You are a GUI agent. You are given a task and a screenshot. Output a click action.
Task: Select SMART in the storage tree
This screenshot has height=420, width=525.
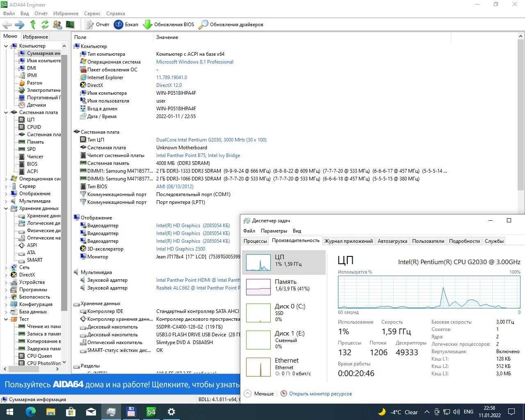point(34,260)
